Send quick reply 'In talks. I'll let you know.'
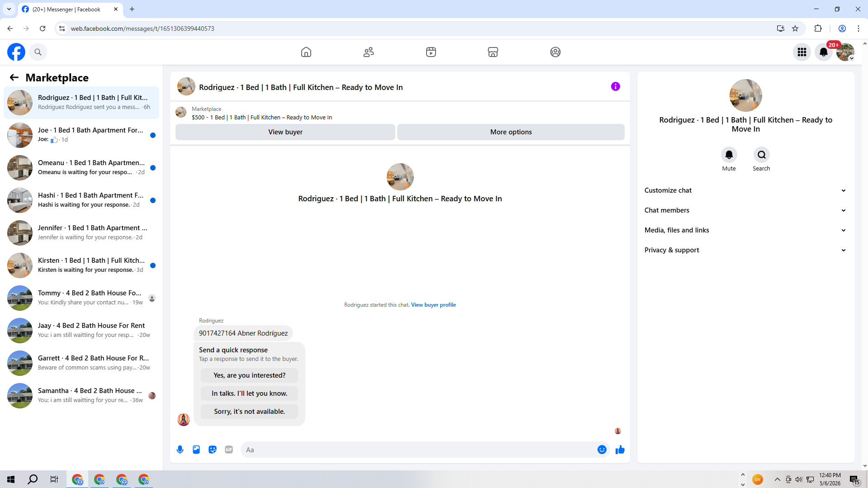Screen dimensions: 868x488 tap(249, 393)
